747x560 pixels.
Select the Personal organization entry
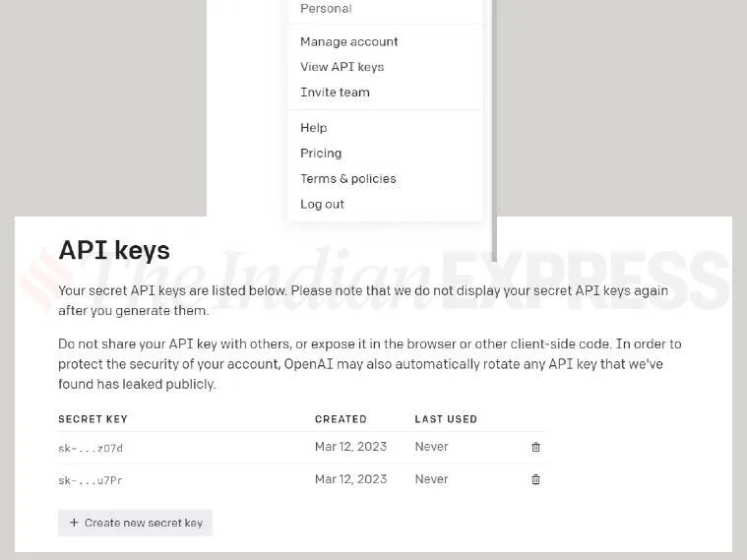pos(326,9)
